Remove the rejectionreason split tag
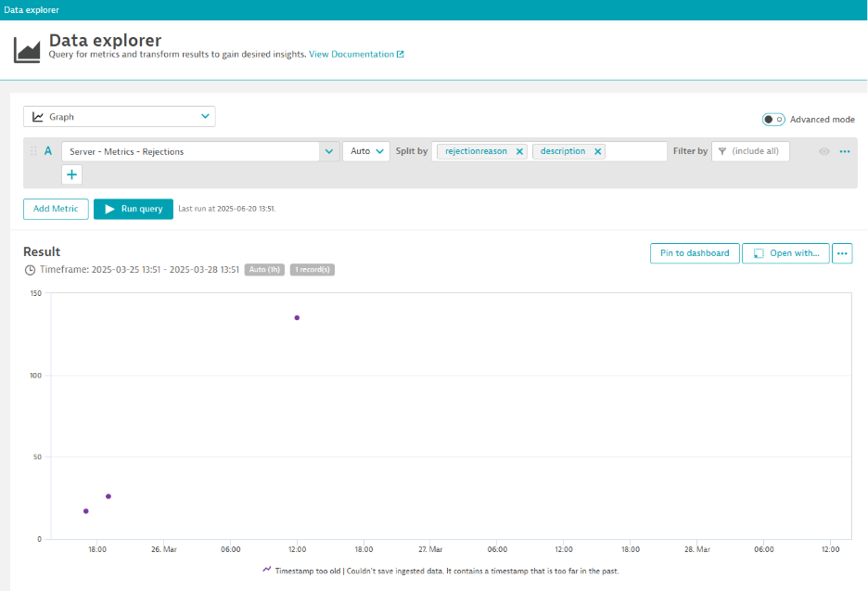This screenshot has height=591, width=868. click(x=519, y=151)
